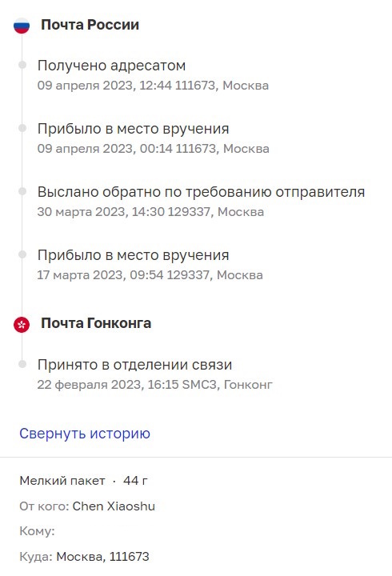Image resolution: width=392 pixels, height=576 pixels.
Task: Click the Мелкий пакет package type label
Action: (x=62, y=481)
